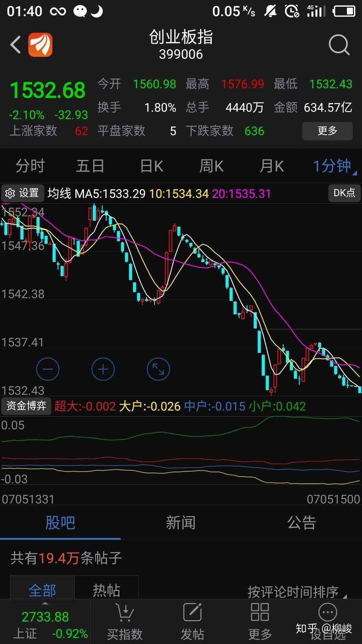
Task: Tap the 最低 value 1532.43
Action: click(330, 84)
